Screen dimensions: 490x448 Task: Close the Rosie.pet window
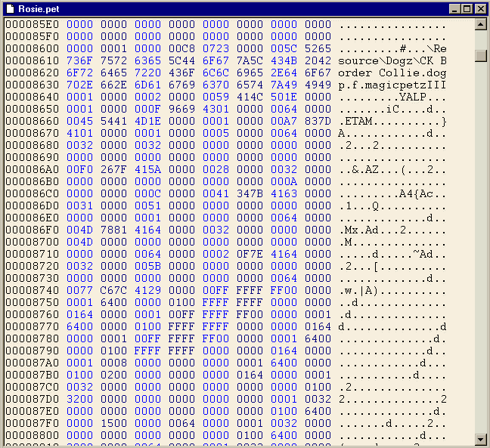(x=479, y=8)
